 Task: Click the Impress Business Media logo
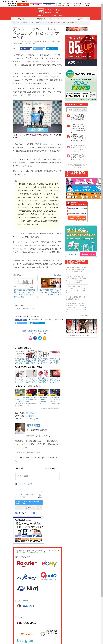coord(11,4)
